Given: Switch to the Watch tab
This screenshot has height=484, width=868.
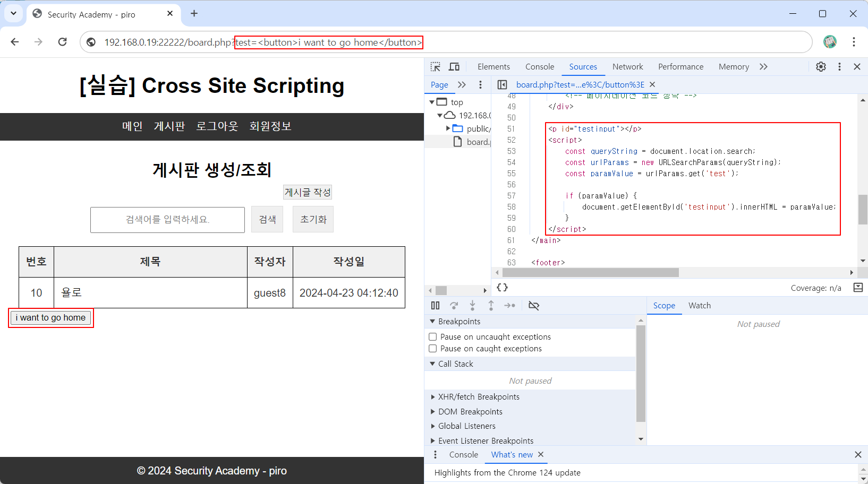Looking at the screenshot, I should 700,306.
